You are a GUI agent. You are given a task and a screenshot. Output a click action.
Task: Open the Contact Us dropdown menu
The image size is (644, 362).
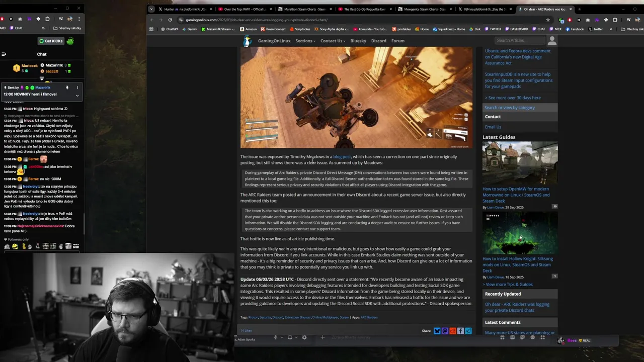(x=333, y=41)
